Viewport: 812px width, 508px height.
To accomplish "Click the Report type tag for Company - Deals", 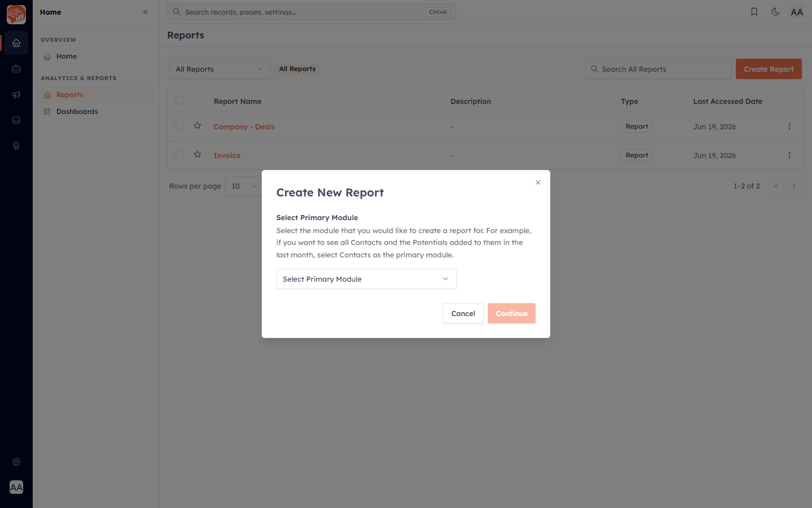I will (x=637, y=126).
